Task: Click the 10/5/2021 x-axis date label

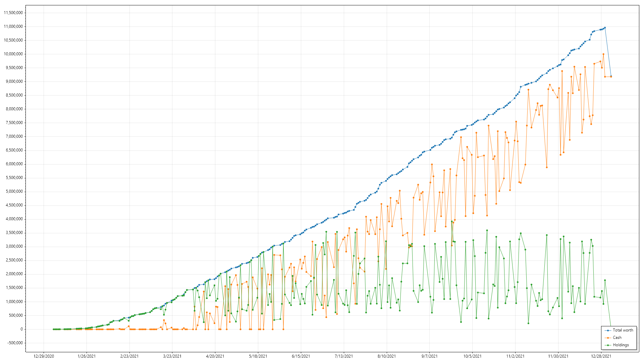Action: coord(473,356)
